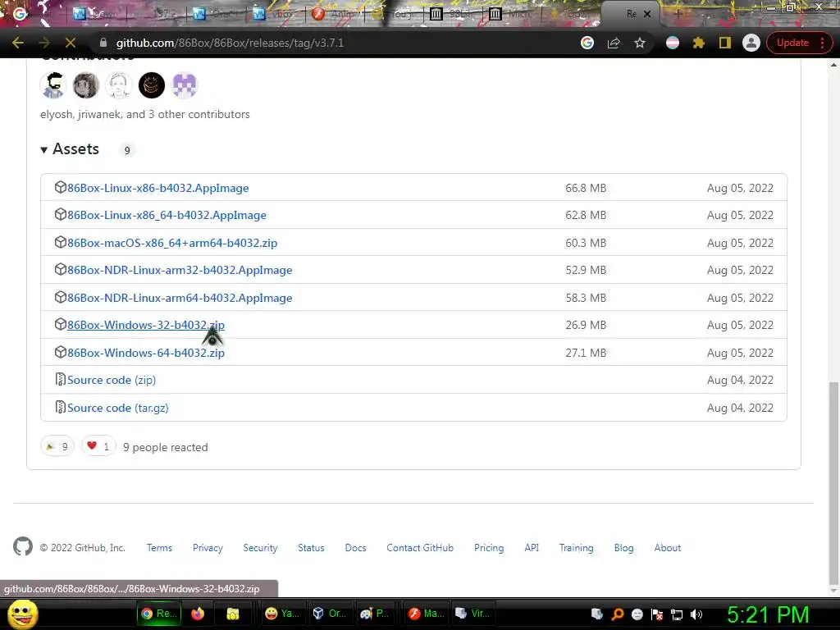Open the Terms footer link
840x630 pixels.
pos(160,548)
